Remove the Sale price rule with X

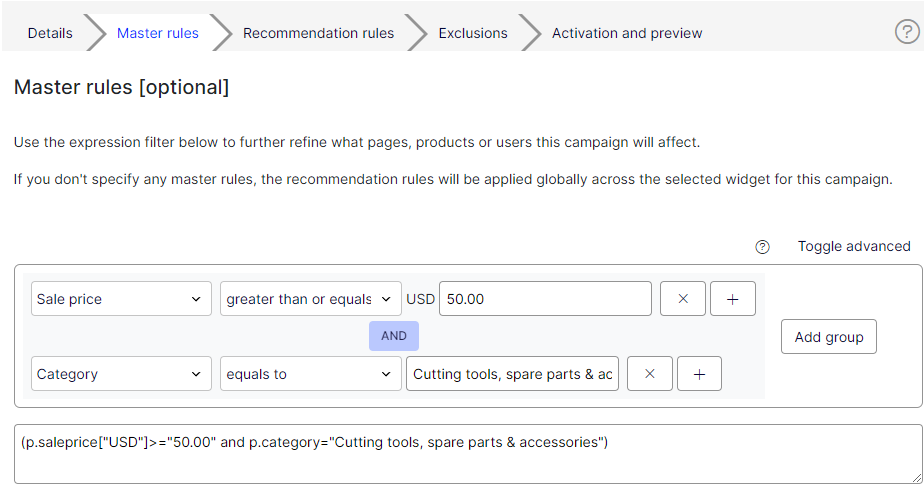tap(683, 299)
